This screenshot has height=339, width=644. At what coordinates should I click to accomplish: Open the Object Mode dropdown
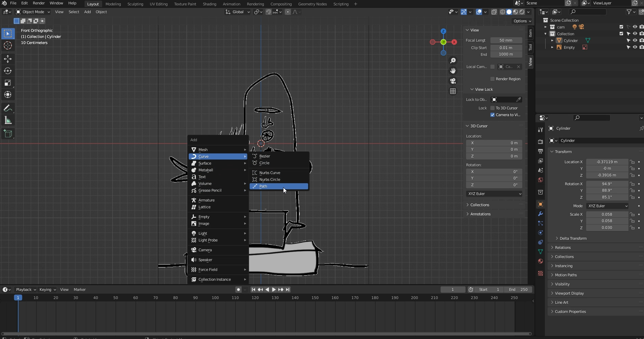click(x=33, y=12)
